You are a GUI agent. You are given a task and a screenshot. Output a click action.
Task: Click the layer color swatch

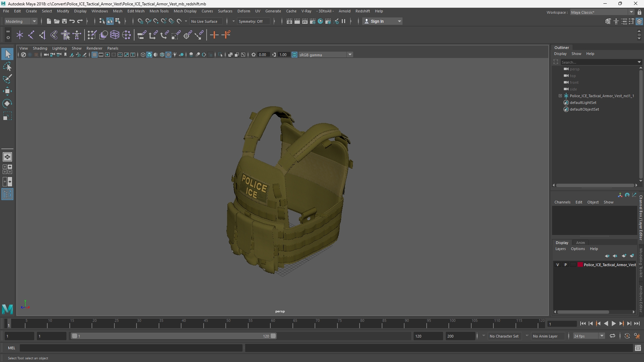[x=580, y=265]
